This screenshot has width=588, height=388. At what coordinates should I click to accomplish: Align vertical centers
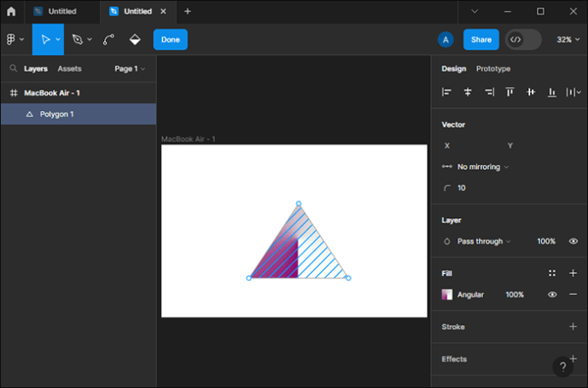(531, 92)
